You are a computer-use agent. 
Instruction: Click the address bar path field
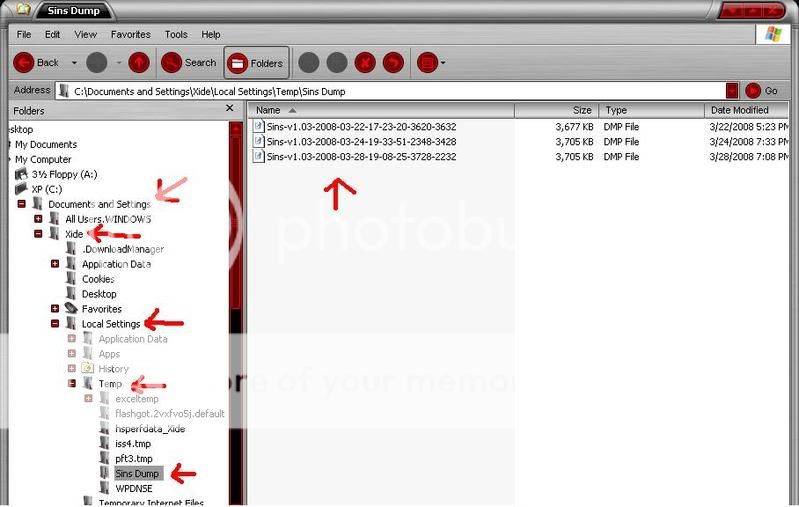pyautogui.click(x=390, y=91)
